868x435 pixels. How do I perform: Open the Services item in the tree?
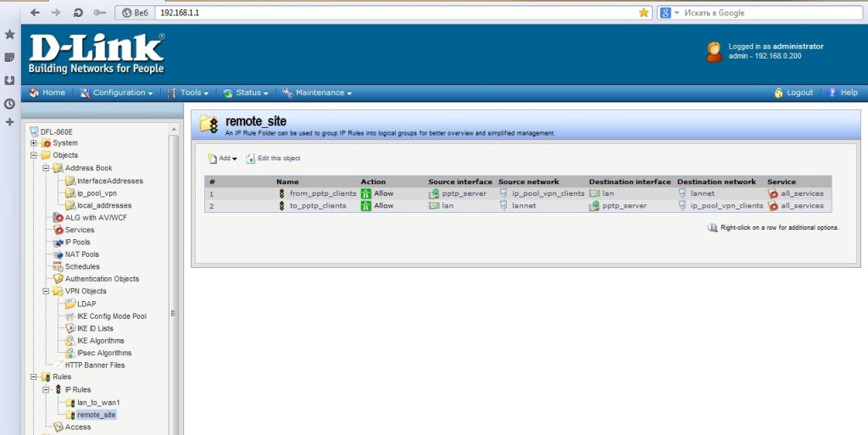(79, 230)
